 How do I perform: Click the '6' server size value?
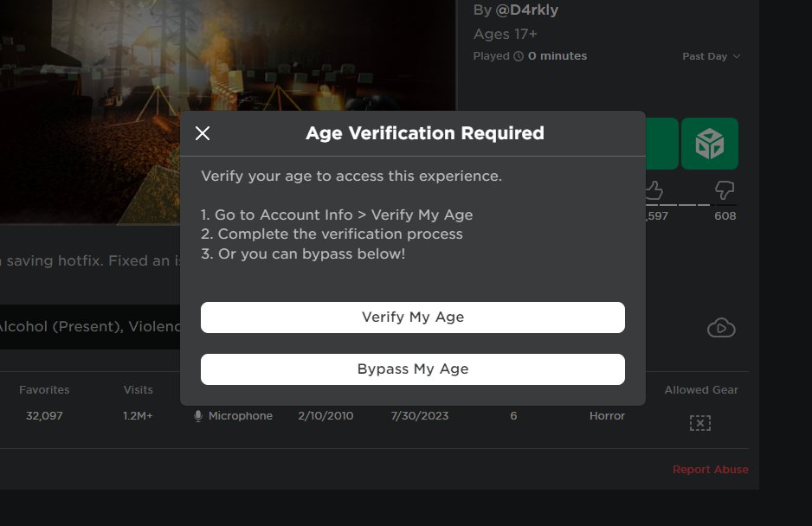point(513,416)
